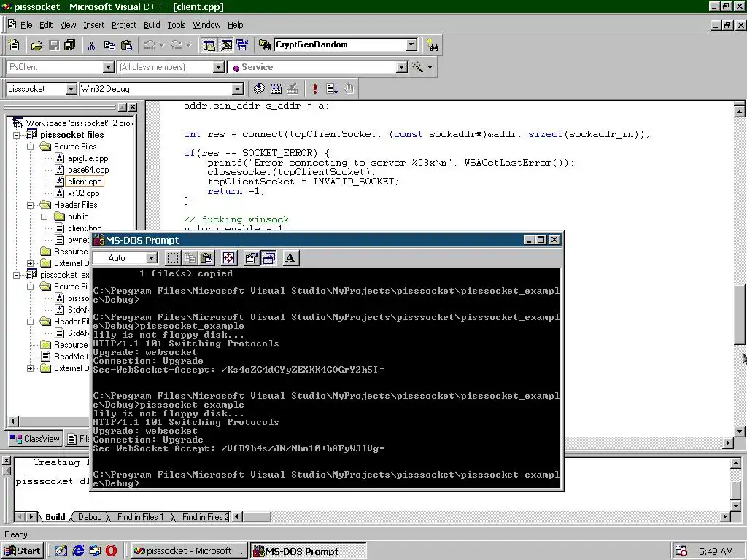Click Paste icon in MS-DOS Prompt toolbar
The width and height of the screenshot is (747, 560).
tap(206, 258)
